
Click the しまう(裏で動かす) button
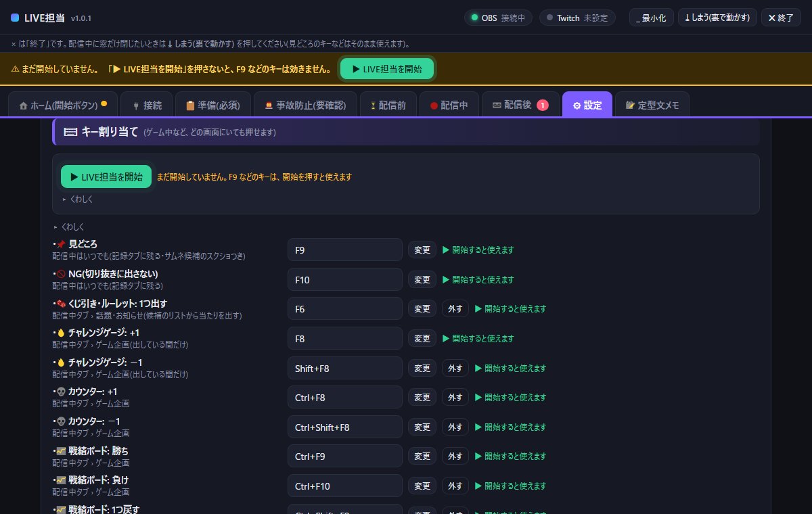717,18
